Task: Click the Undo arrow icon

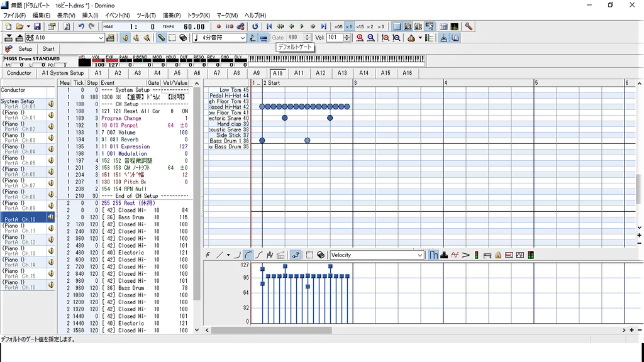Action: click(x=81, y=26)
